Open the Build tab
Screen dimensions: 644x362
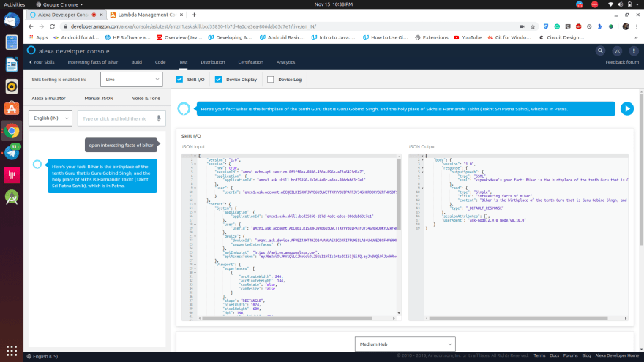click(x=136, y=62)
